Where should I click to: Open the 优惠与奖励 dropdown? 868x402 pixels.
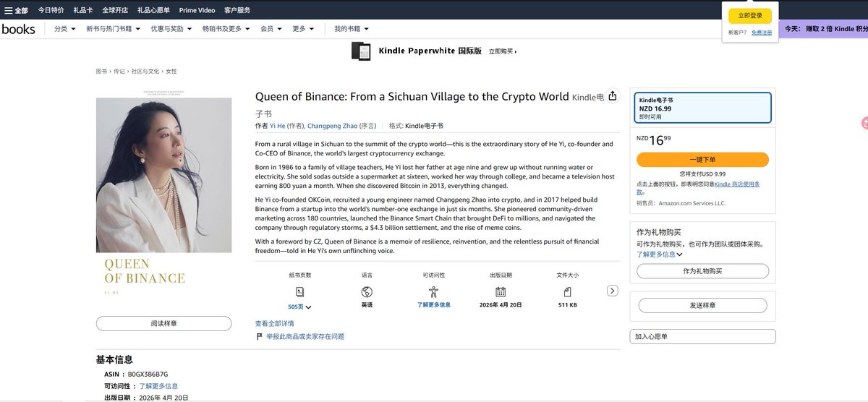pos(171,29)
